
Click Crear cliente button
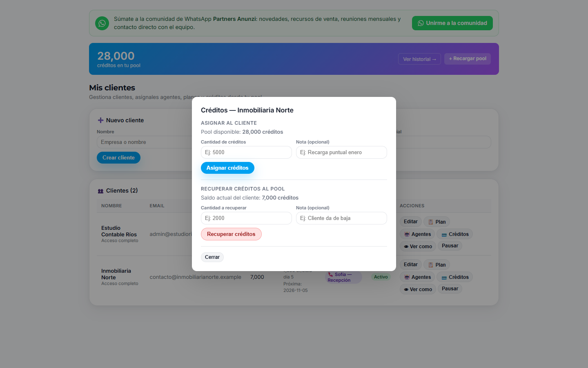pos(118,158)
